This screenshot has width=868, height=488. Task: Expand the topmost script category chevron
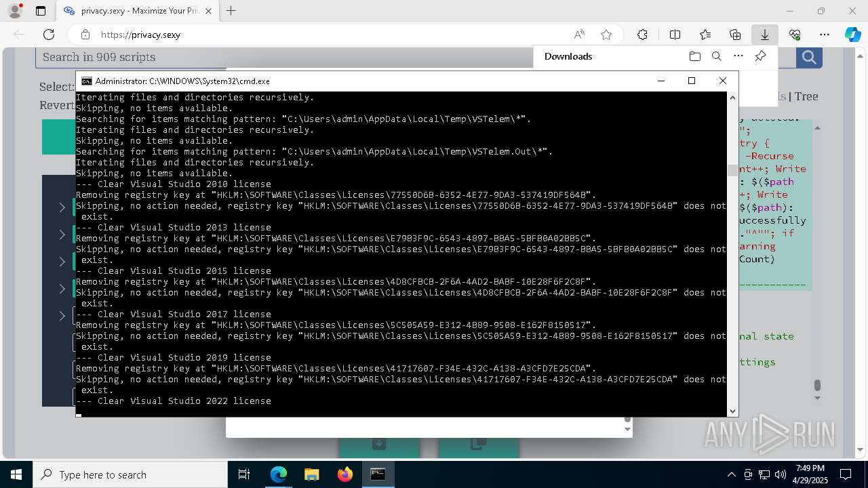click(62, 207)
